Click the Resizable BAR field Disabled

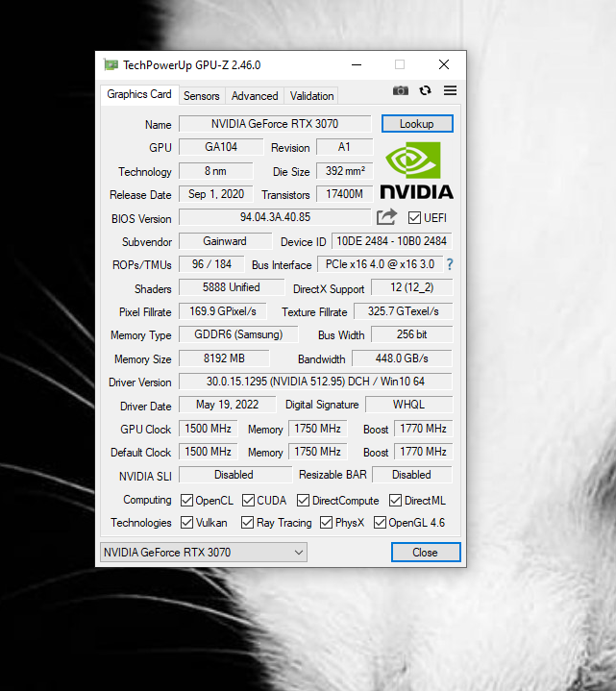click(x=412, y=475)
